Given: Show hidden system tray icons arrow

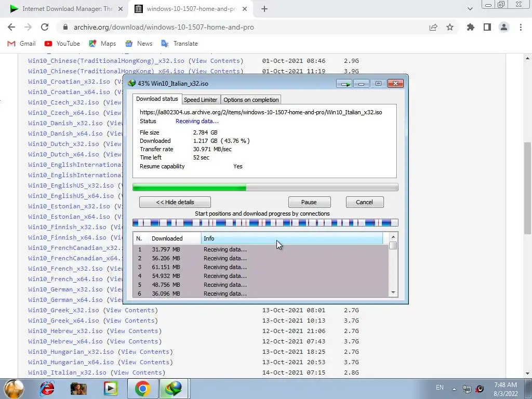Looking at the screenshot, I should pyautogui.click(x=454, y=389).
